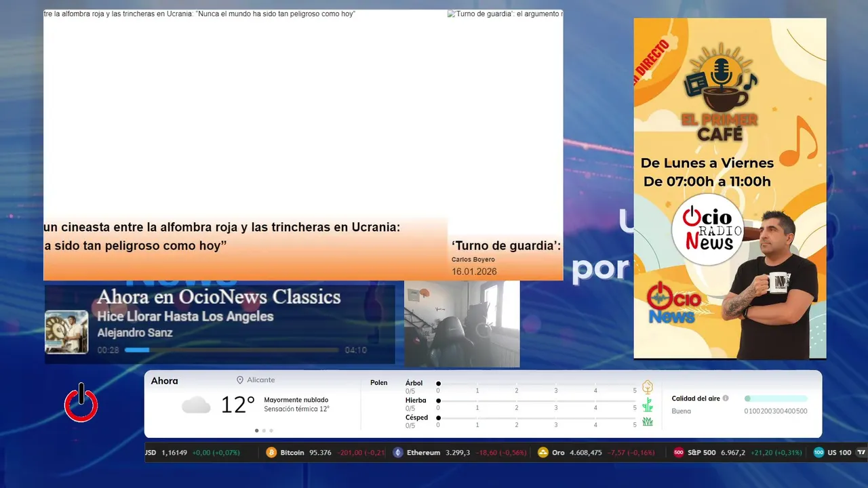
Task: Click the Mayormente nublado description
Action: (x=296, y=400)
